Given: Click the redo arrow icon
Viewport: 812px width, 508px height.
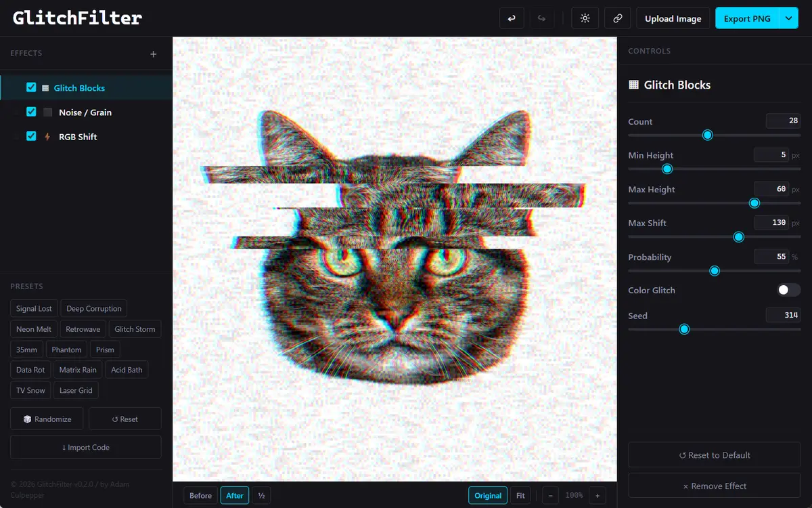Looking at the screenshot, I should (x=541, y=18).
